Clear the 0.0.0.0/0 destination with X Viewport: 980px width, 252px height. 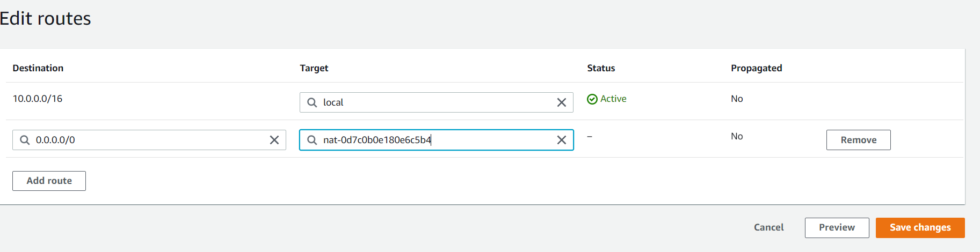(x=274, y=140)
